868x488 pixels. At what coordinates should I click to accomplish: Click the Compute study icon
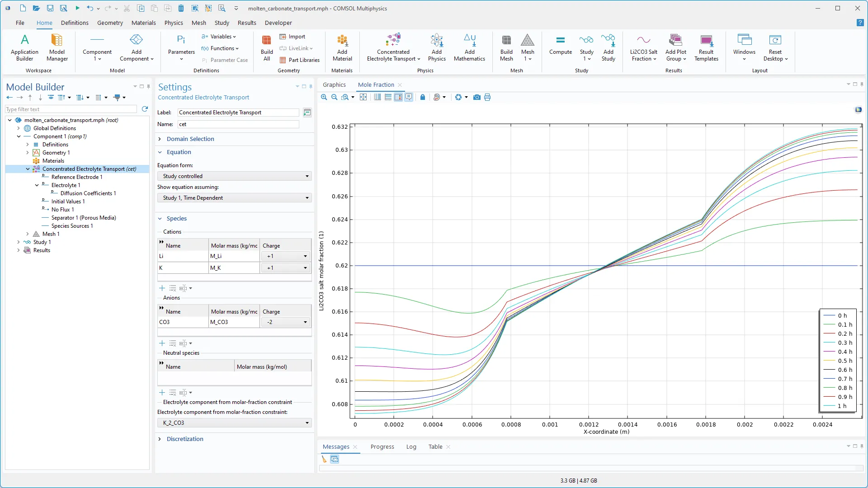pos(561,47)
